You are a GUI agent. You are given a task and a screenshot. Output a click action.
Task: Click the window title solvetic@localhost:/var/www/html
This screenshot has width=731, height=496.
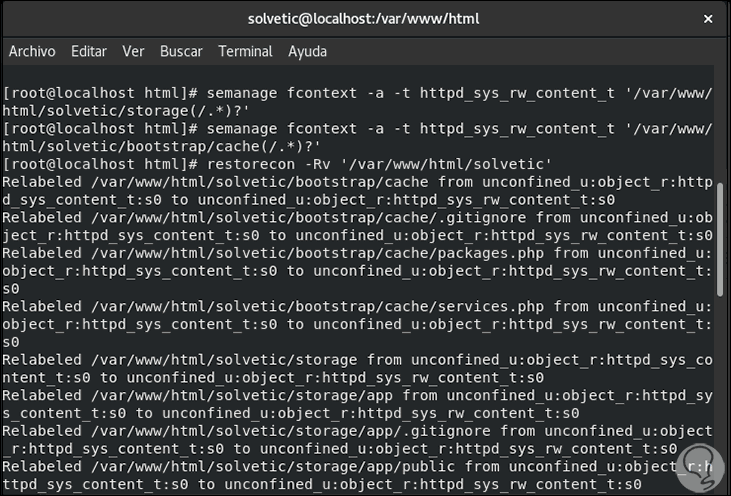(365, 19)
